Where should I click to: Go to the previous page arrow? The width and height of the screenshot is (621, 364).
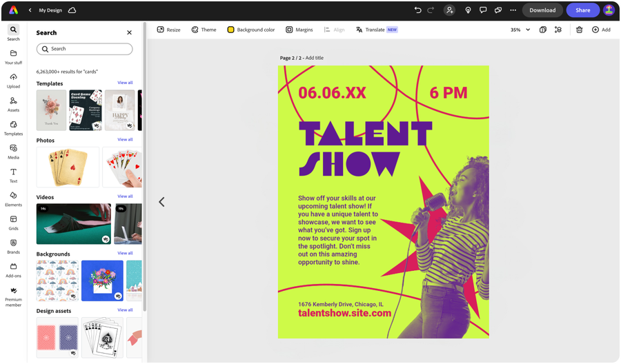(161, 202)
